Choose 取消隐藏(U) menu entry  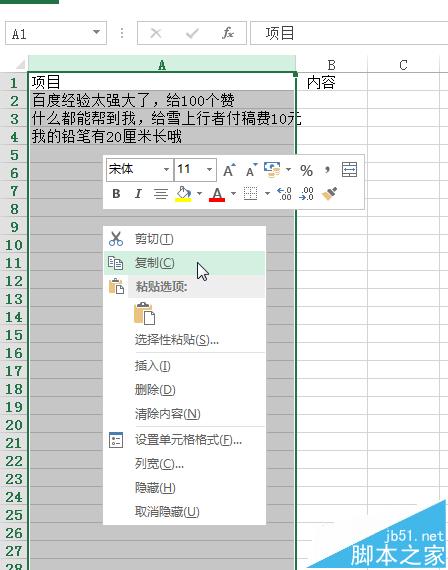(185, 512)
